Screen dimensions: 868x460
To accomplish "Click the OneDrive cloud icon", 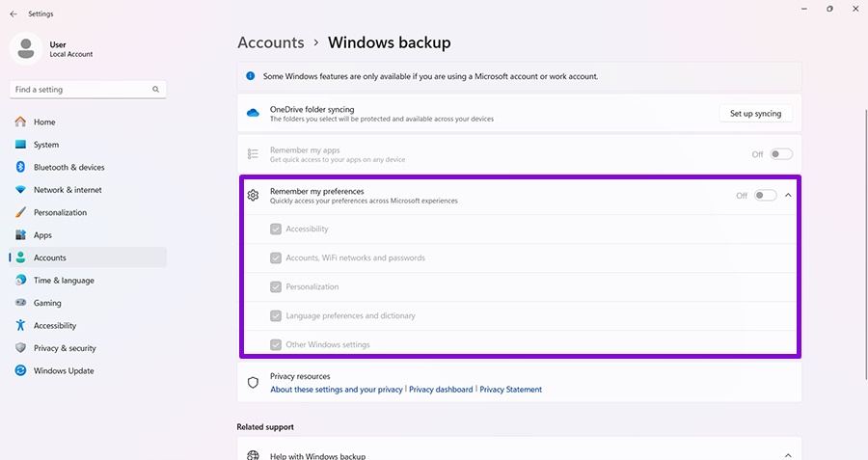I will pyautogui.click(x=253, y=113).
